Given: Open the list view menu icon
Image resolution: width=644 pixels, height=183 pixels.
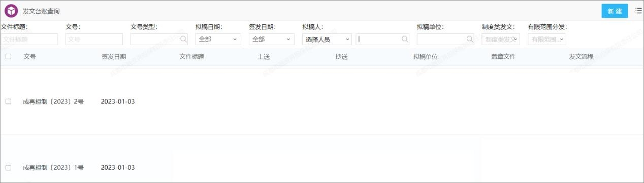Looking at the screenshot, I should click(x=638, y=11).
